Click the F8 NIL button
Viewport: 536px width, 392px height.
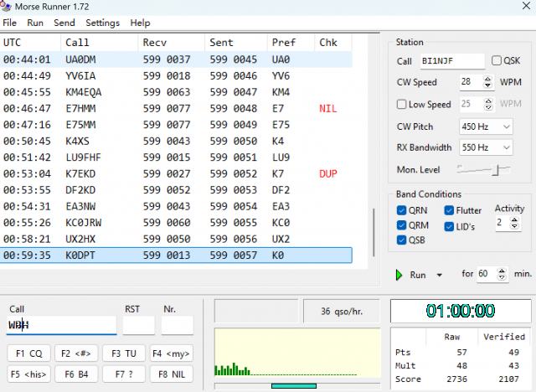(x=171, y=374)
